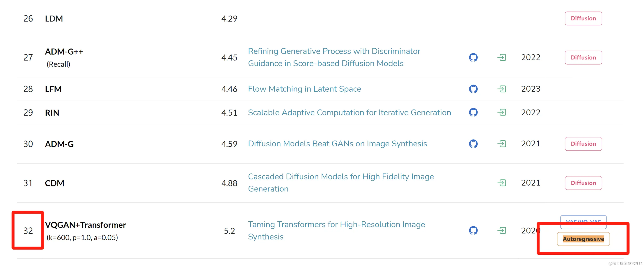Select the VQGAN+Transformer model name

click(x=85, y=225)
